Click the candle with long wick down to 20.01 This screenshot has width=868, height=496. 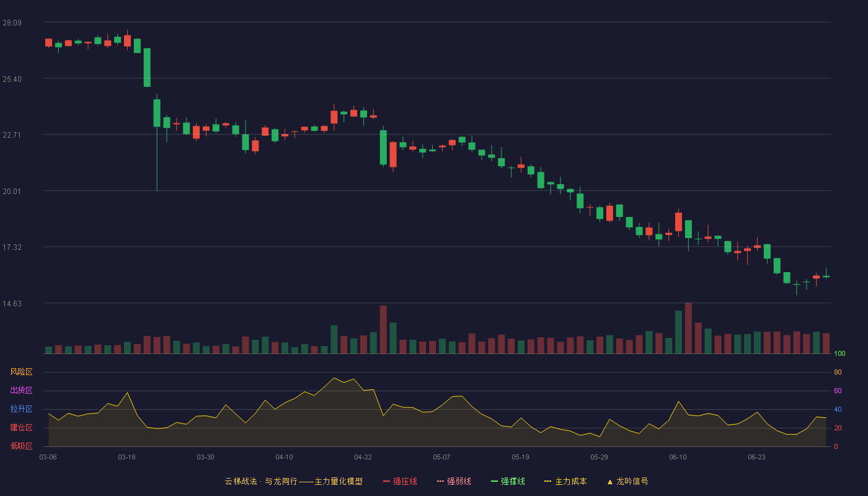(157, 113)
